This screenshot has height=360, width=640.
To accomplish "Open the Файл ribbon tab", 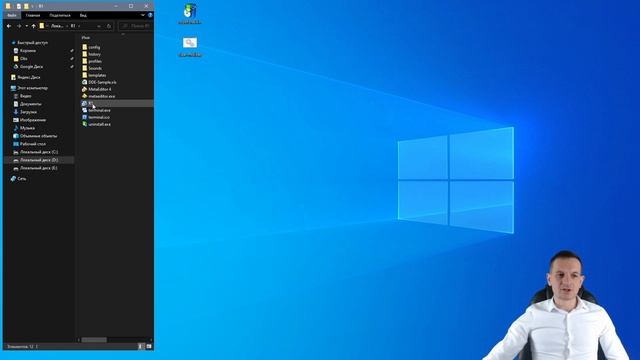I will click(x=12, y=15).
